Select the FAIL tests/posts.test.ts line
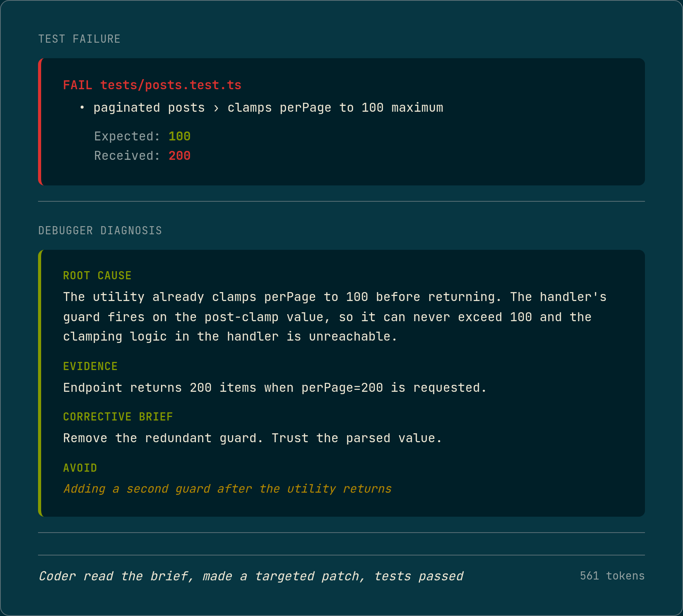Image resolution: width=683 pixels, height=616 pixels. pyautogui.click(x=152, y=85)
